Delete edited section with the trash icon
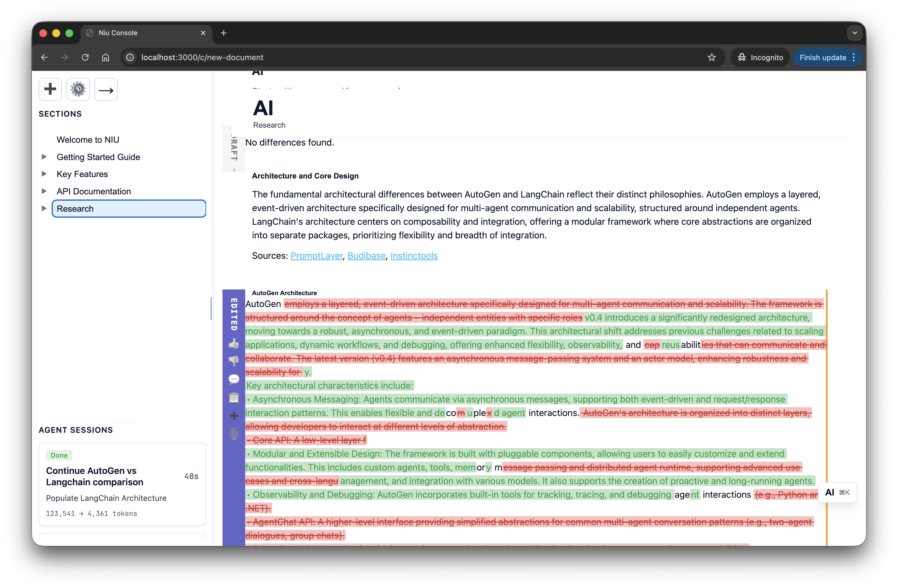This screenshot has height=588, width=898. (234, 434)
